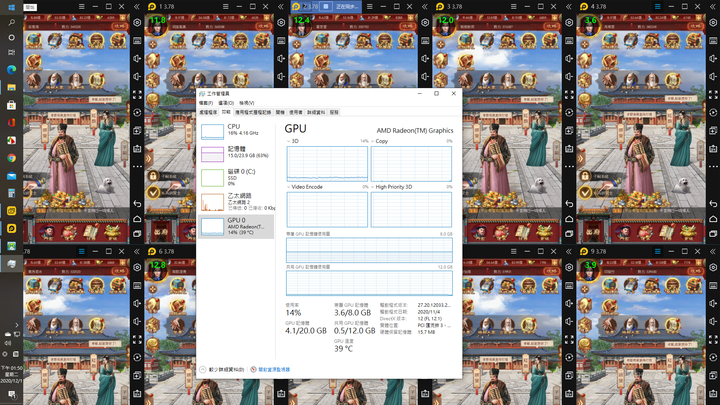Switch to the 應用程式歷程記錄 tab
Viewport: 720px width, 405px height.
coord(253,112)
